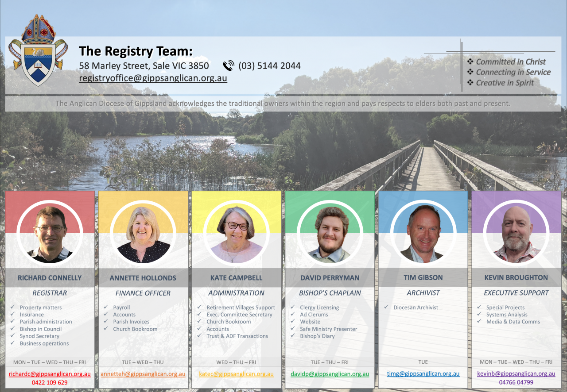
Task: Open Richard Connelly's email link richardc@gippsanglican.org.au
Action: (50, 374)
